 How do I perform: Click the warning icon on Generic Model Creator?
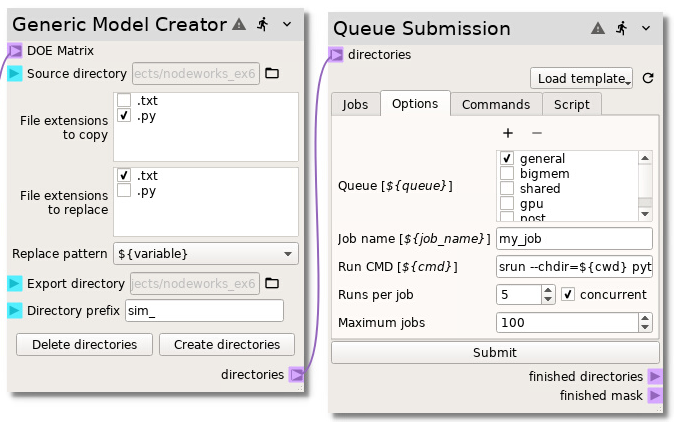[x=239, y=24]
